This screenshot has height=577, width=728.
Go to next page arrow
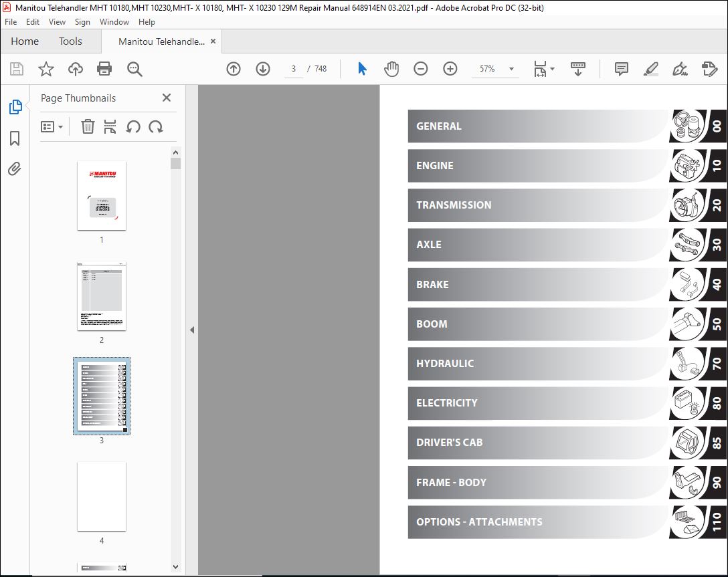263,69
